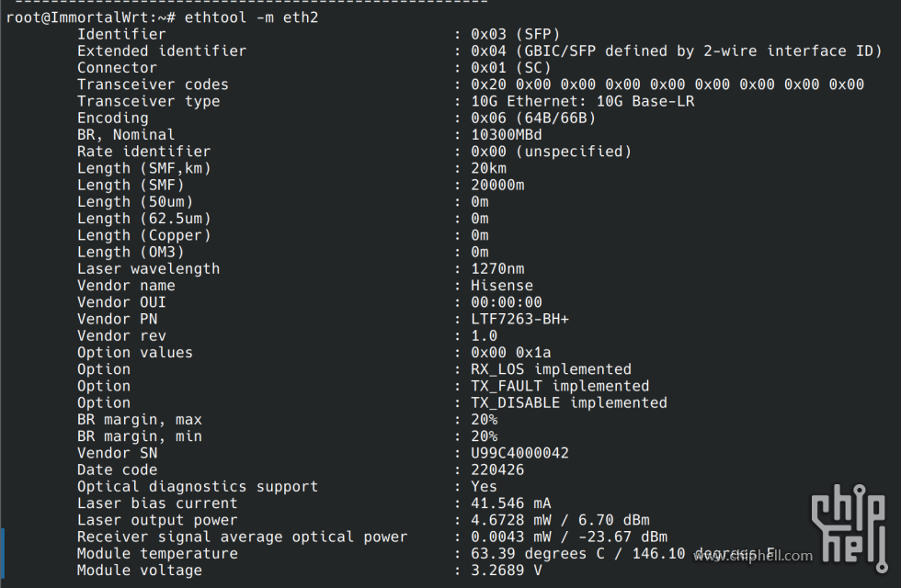Select the Vendor PN value LTF7263-BH+
901x588 pixels.
(x=519, y=320)
